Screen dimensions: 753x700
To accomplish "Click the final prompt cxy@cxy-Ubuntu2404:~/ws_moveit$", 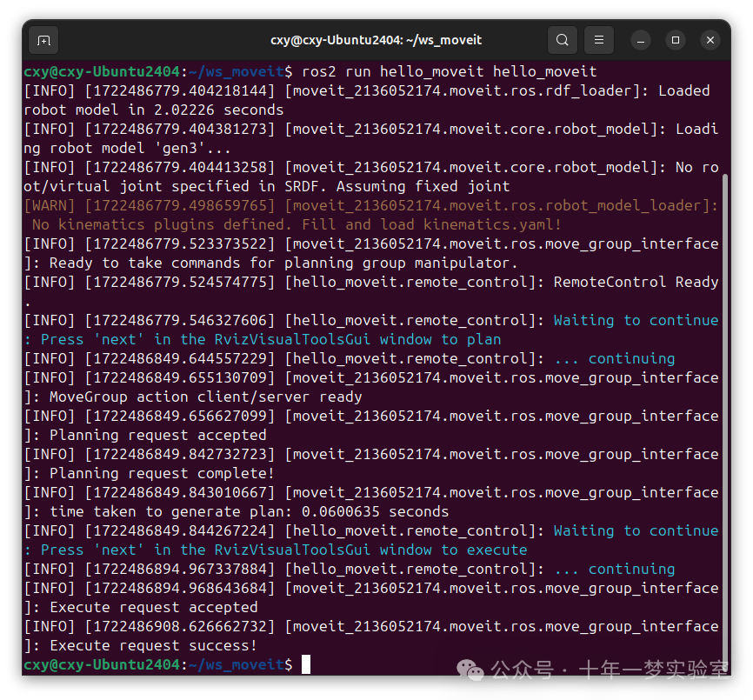I will pos(158,665).
